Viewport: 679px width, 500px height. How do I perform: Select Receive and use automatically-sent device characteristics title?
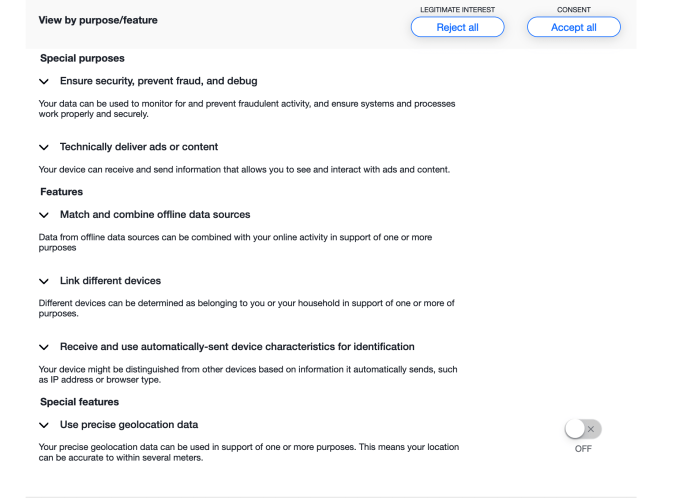237,347
